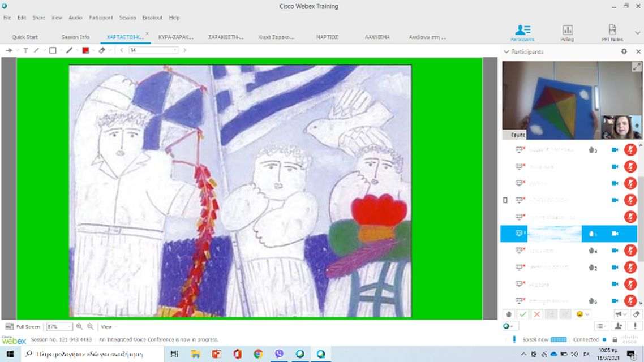Click the Windows taskbar search box
Screen dimensions: 644x362
pyautogui.click(x=92, y=354)
